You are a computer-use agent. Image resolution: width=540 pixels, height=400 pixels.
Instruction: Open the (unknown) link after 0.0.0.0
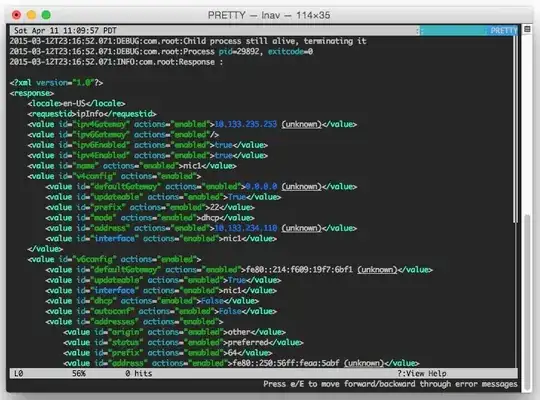301,187
